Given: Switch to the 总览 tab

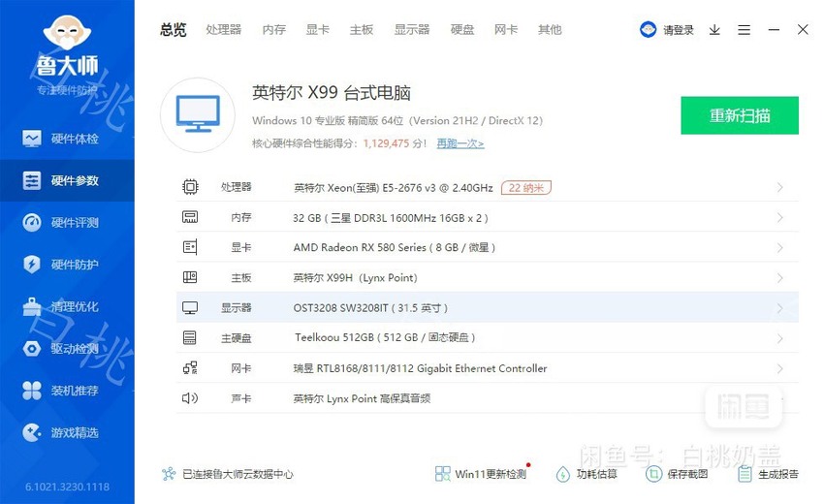Looking at the screenshot, I should 174,29.
